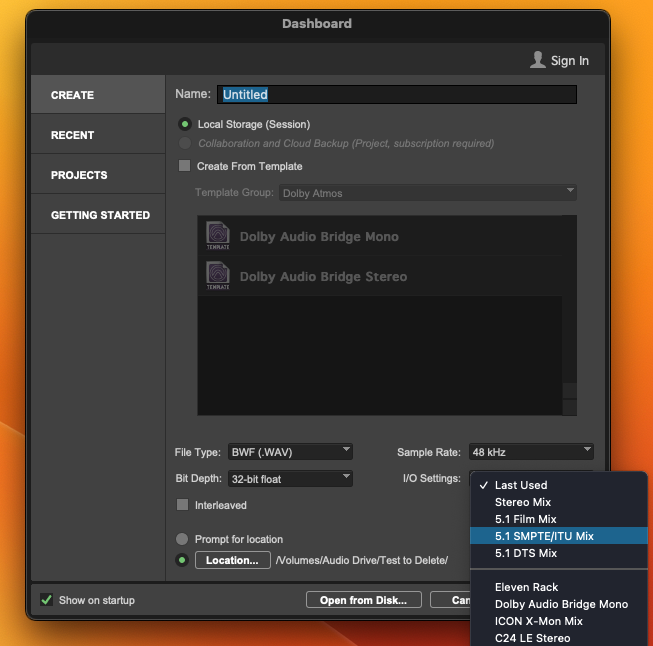Select the Dolby Audio Bridge Mono template row
The height and width of the screenshot is (646, 653).
click(380, 236)
